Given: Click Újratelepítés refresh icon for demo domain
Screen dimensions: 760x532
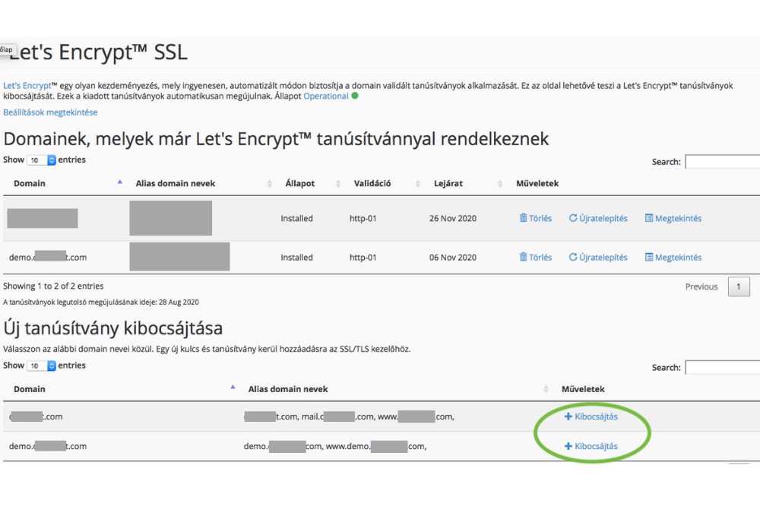Looking at the screenshot, I should tap(573, 258).
